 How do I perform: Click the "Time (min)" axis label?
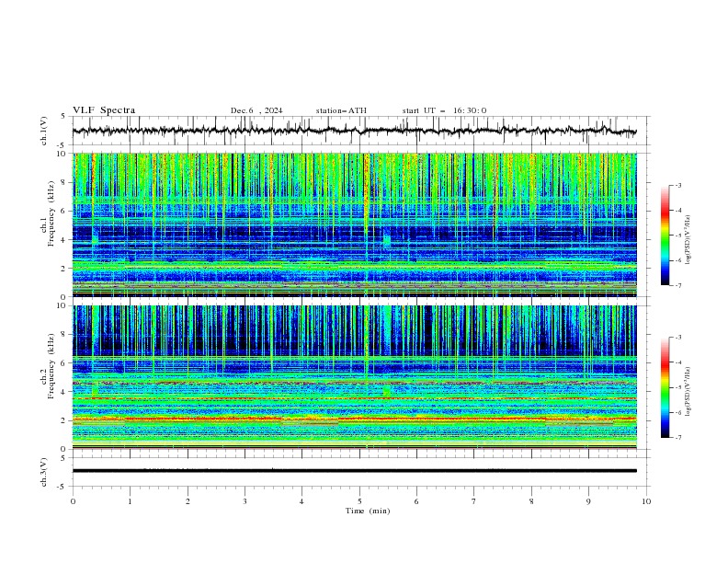pyautogui.click(x=368, y=511)
